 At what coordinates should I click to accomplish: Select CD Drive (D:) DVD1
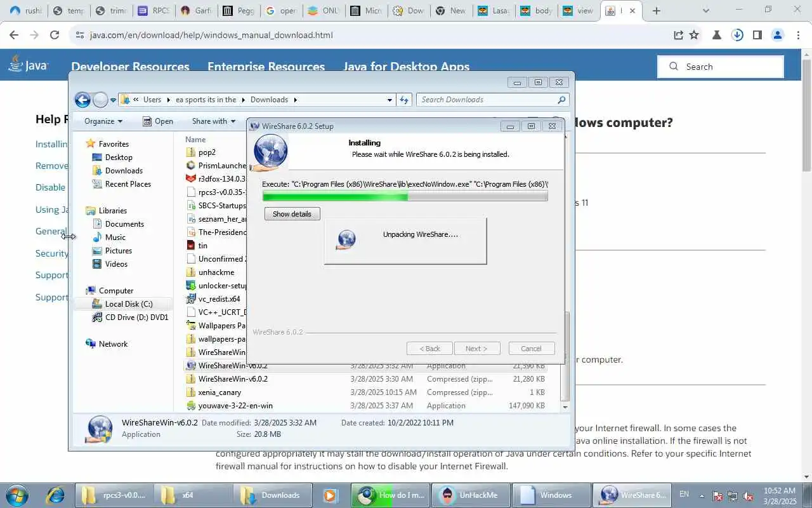click(x=136, y=317)
